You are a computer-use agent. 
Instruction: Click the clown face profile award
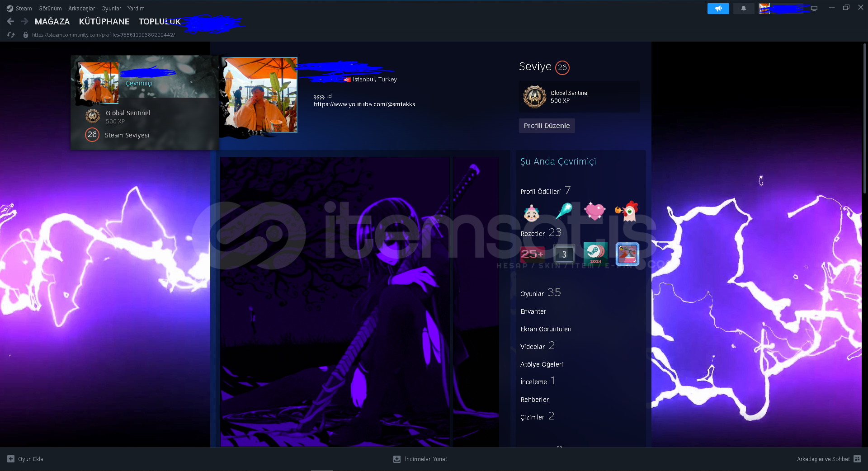click(532, 212)
